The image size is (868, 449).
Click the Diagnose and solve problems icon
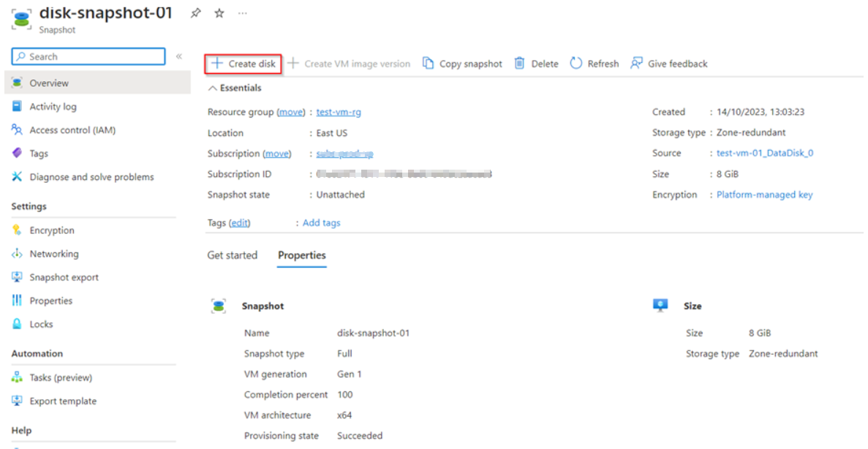17,177
